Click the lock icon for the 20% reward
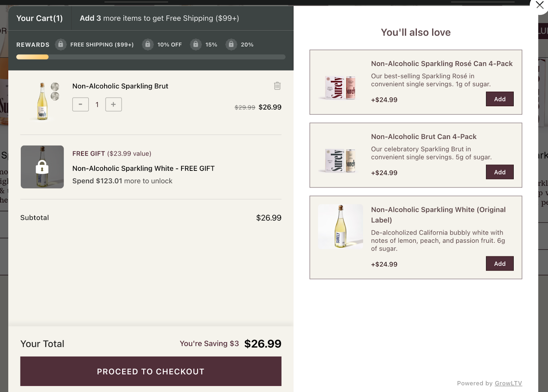This screenshot has height=392, width=548. pos(231,45)
